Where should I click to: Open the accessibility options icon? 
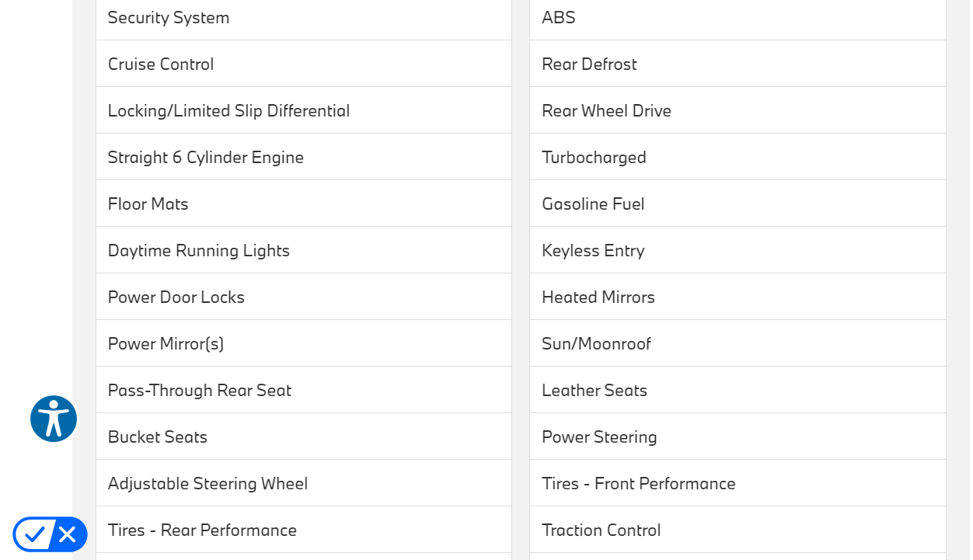[x=54, y=419]
